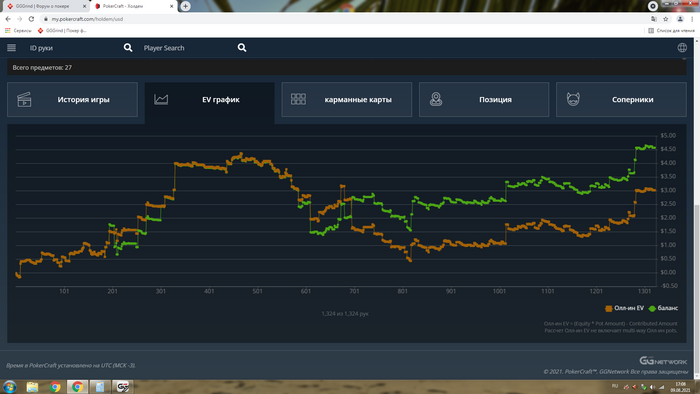Click the chart icon on EV график
700x394 pixels.
tap(161, 100)
